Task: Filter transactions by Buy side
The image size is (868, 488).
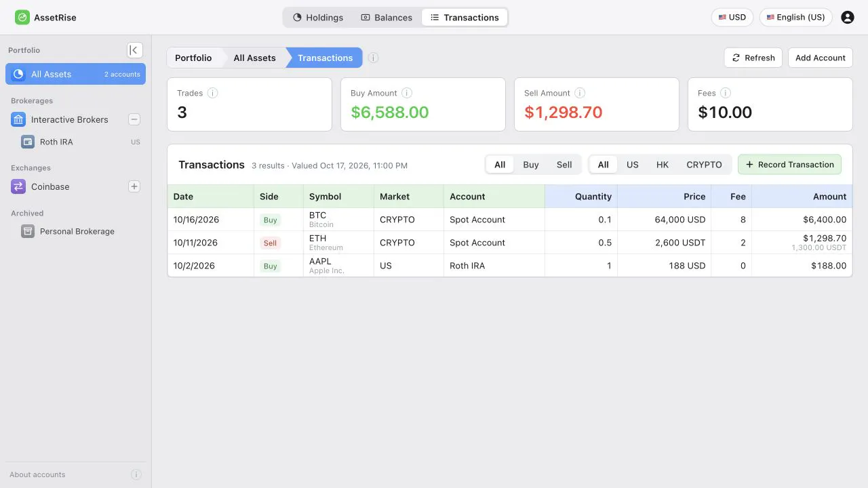Action: [x=531, y=165]
